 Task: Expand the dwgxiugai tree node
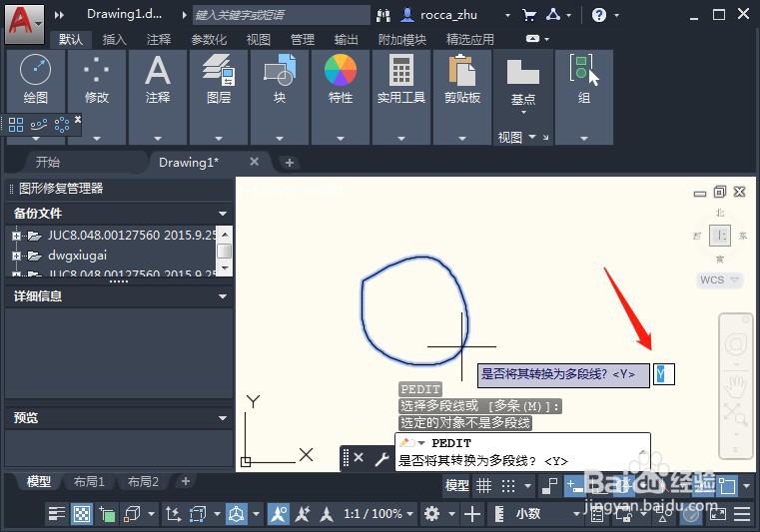coord(17,256)
